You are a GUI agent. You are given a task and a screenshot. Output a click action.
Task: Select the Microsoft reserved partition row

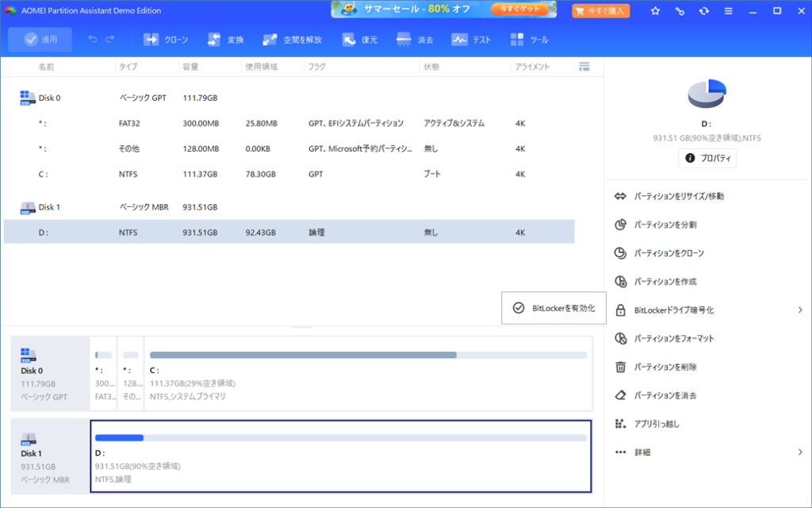(289, 148)
